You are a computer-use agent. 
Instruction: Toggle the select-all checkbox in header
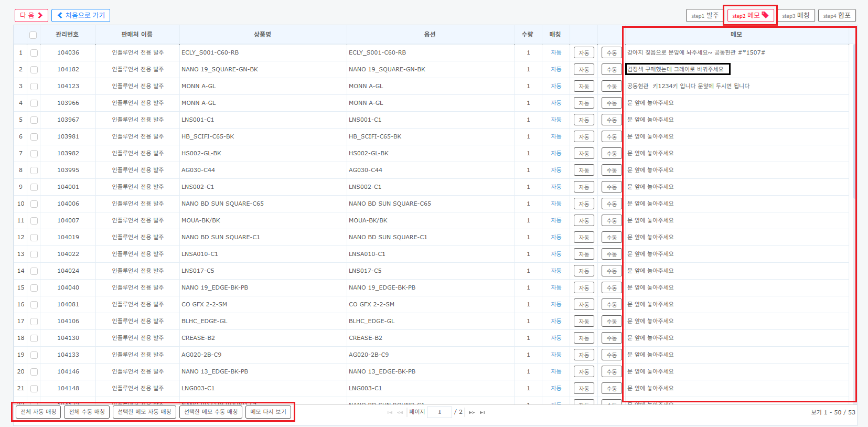(33, 35)
